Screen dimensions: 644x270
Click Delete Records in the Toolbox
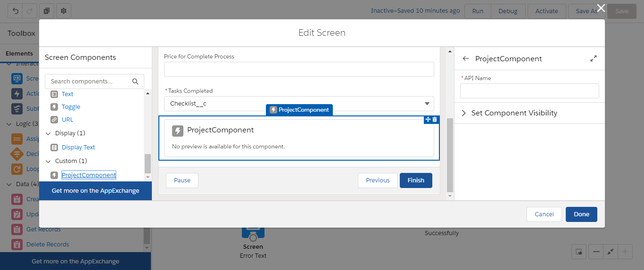click(x=48, y=245)
